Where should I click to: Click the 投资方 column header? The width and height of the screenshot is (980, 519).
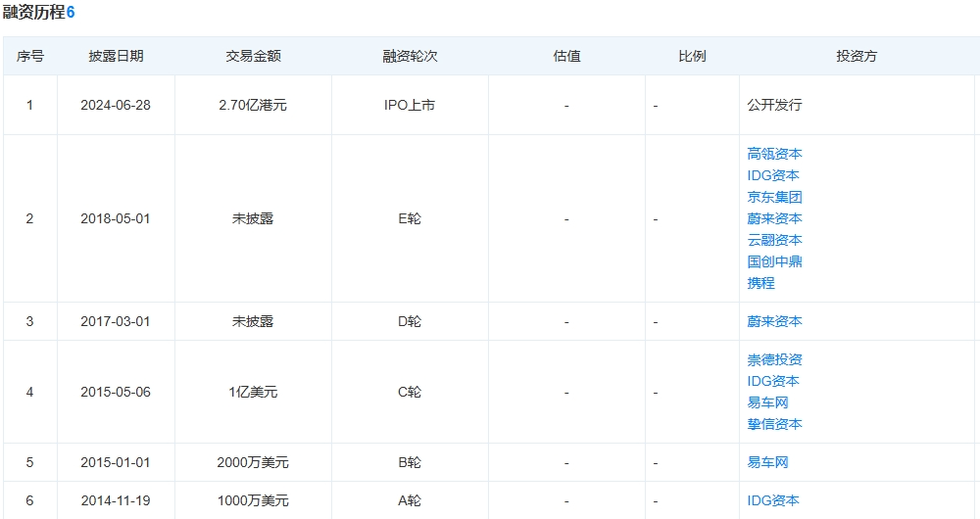click(x=857, y=56)
